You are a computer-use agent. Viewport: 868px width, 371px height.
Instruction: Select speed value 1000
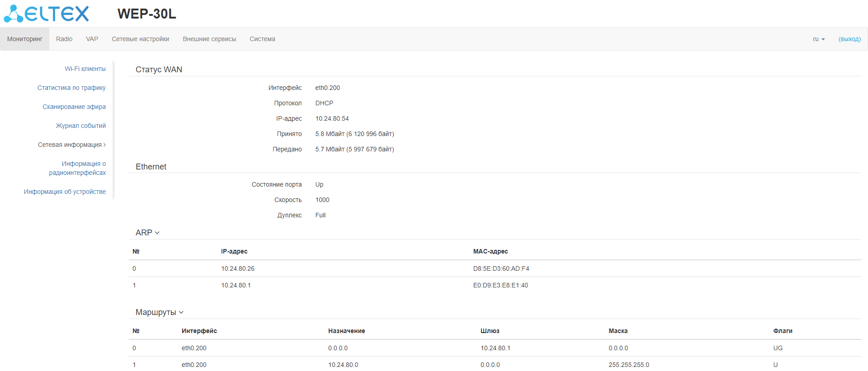[x=322, y=200]
